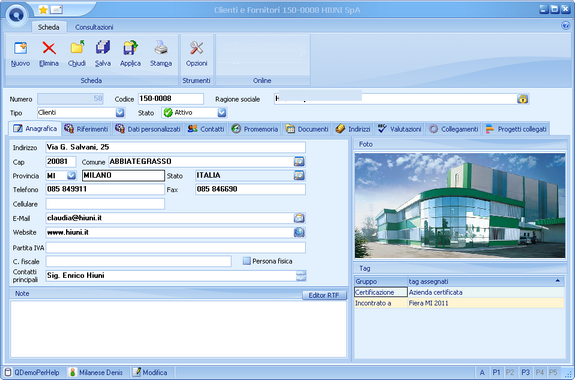The width and height of the screenshot is (575, 380).
Task: Open the Promemoria tab
Action: [x=254, y=129]
